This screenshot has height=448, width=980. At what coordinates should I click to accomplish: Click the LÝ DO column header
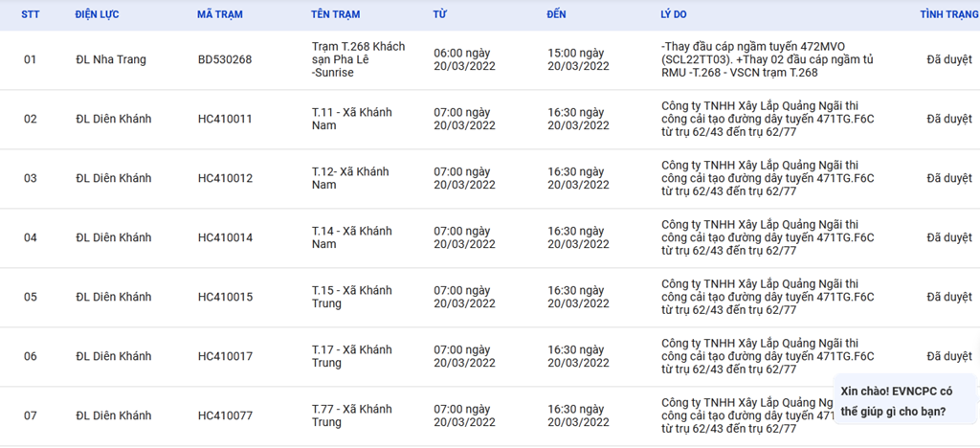pos(674,15)
